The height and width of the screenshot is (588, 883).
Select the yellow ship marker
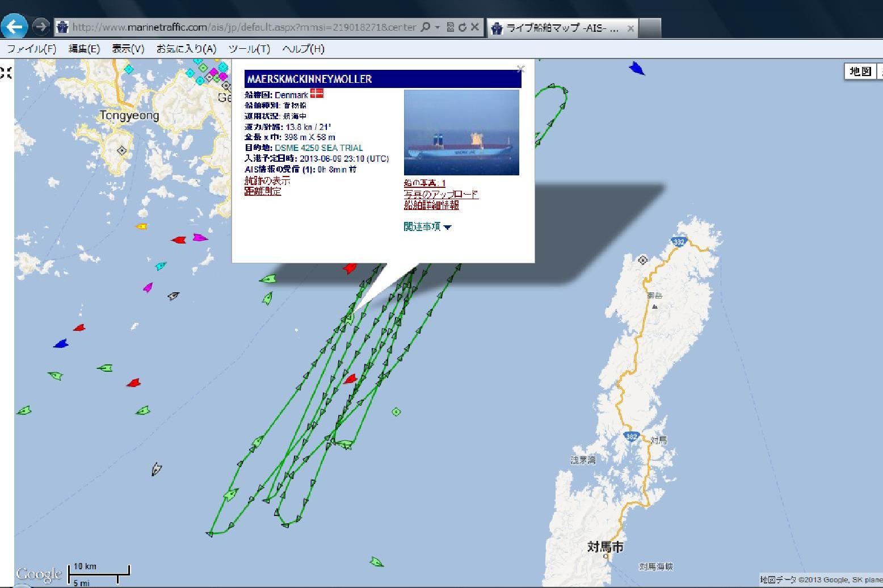(x=141, y=226)
